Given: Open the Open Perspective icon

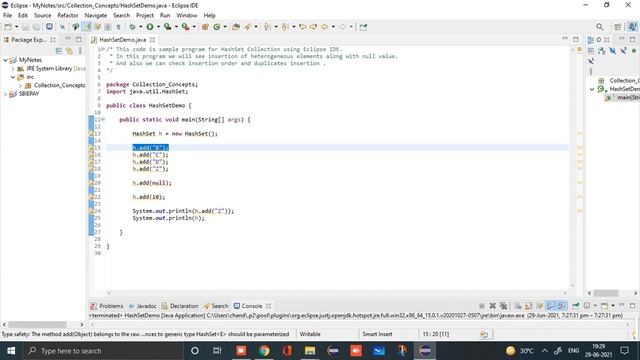Looking at the screenshot, I should point(618,27).
